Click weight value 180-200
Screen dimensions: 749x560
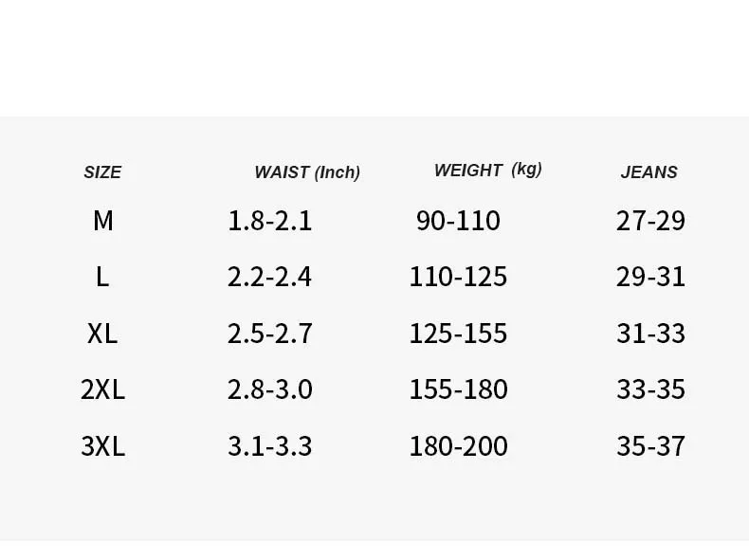[458, 446]
